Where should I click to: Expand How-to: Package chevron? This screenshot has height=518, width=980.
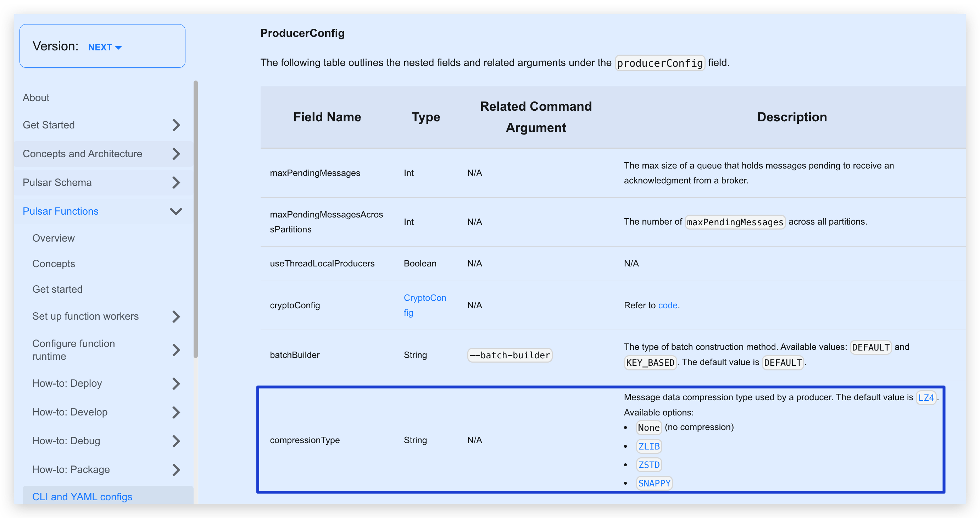[176, 470]
